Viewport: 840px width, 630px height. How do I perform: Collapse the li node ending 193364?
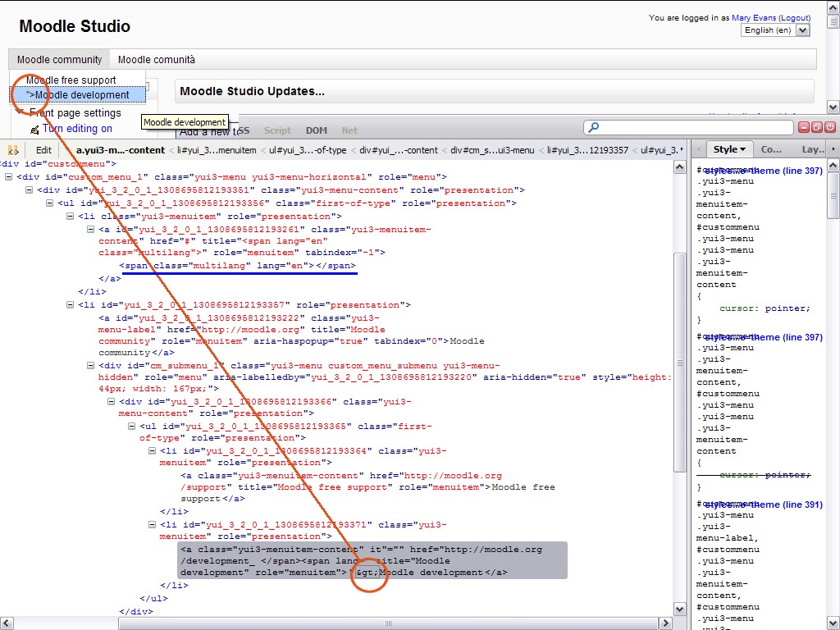(152, 450)
